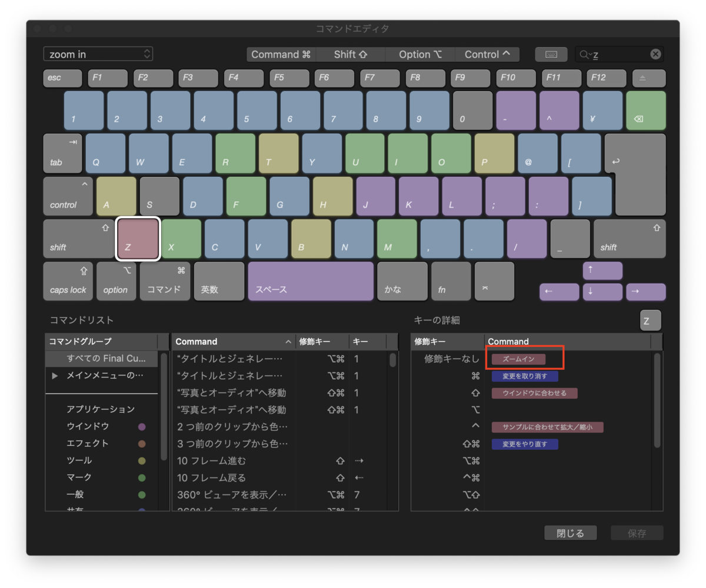
Task: Clear the search field with the x icon
Action: pos(655,54)
